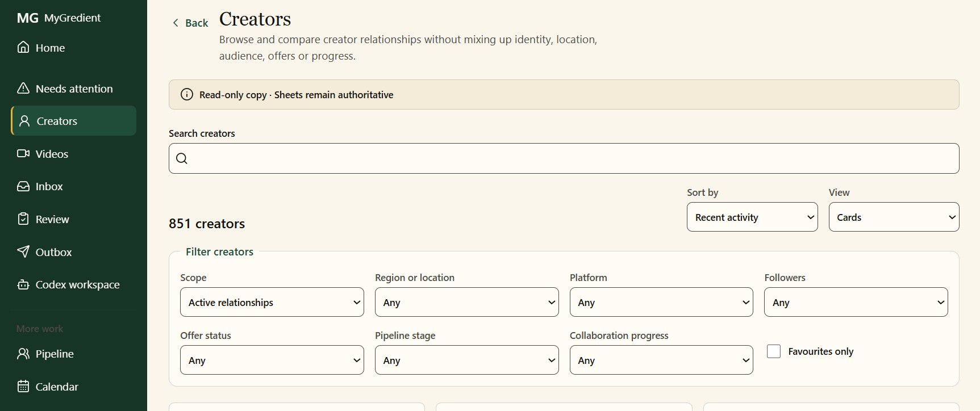Open the Scope Active relationships dropdown
This screenshot has height=411, width=980.
pyautogui.click(x=272, y=302)
